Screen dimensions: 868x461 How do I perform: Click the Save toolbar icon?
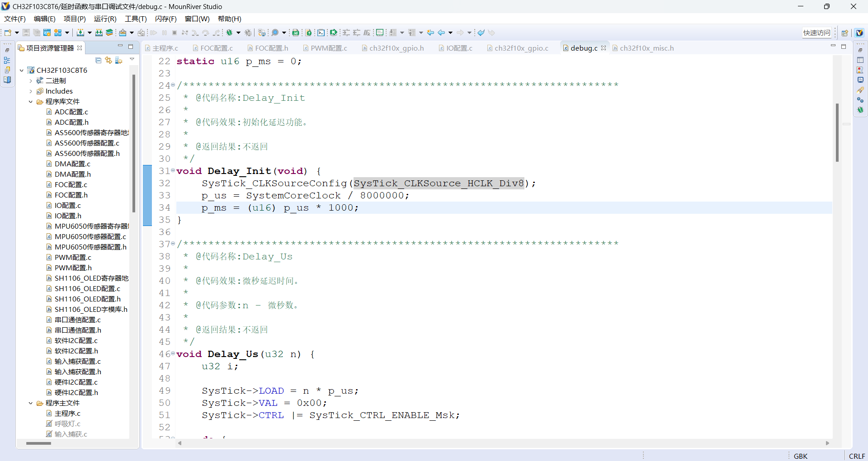(x=26, y=33)
